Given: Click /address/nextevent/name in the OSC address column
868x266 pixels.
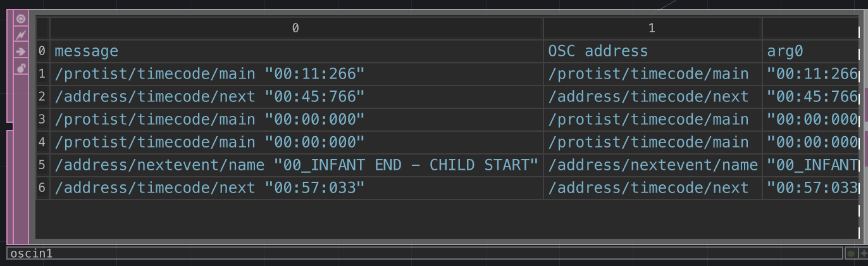Looking at the screenshot, I should tap(652, 165).
